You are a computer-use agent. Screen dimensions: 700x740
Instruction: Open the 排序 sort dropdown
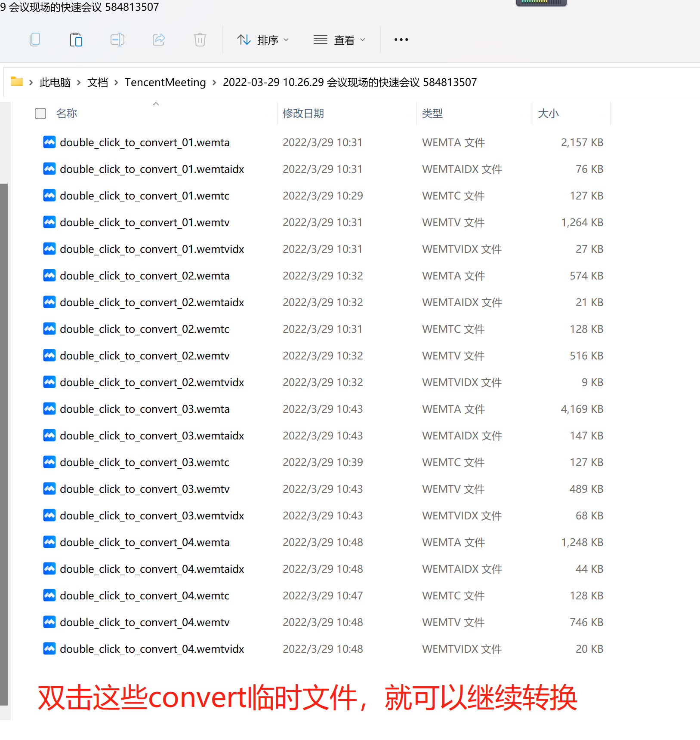263,40
